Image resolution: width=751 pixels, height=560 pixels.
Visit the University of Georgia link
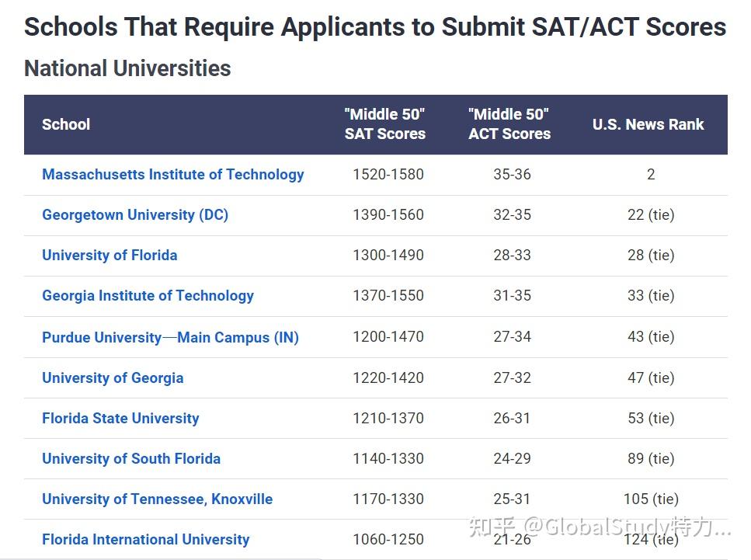click(113, 377)
